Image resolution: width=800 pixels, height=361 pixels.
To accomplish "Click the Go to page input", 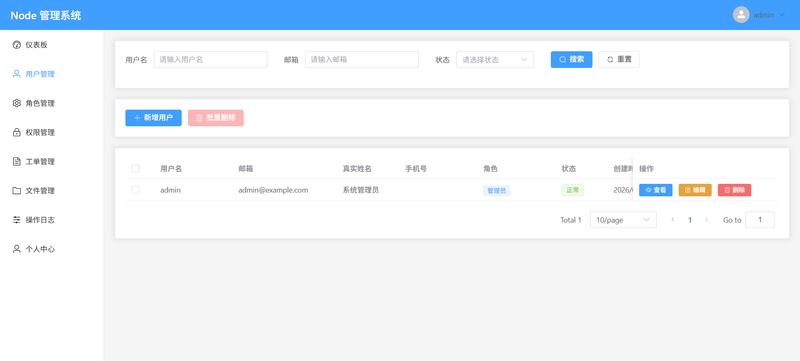I will 760,220.
